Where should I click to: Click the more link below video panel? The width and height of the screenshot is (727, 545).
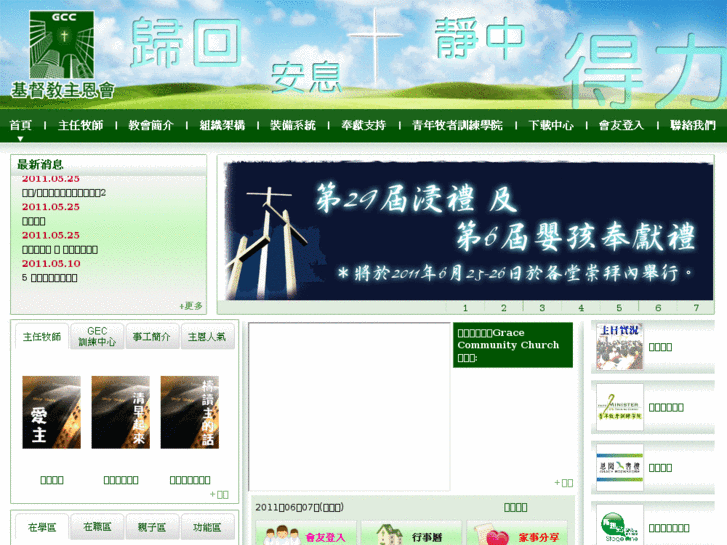tap(564, 483)
